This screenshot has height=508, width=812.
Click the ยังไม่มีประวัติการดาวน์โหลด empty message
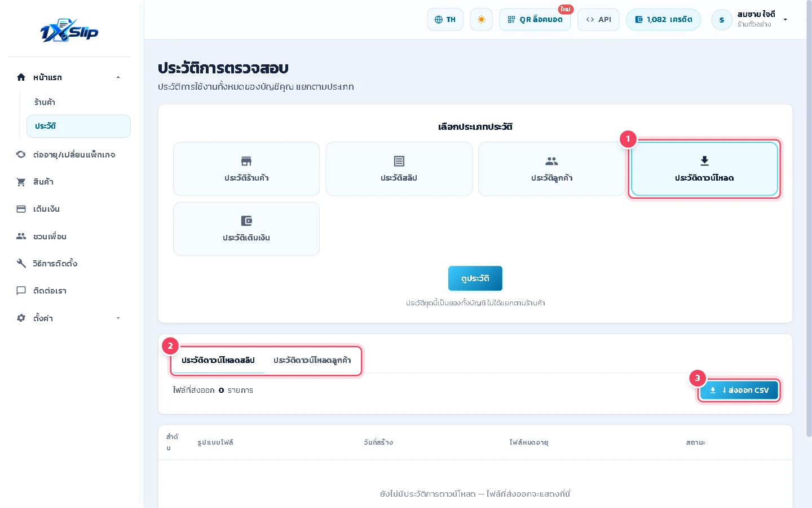475,494
